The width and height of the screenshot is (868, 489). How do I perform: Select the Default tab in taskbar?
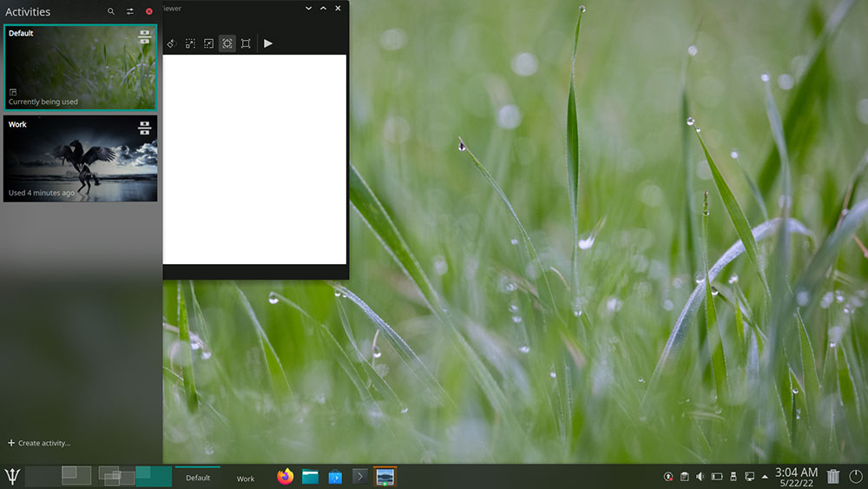pyautogui.click(x=198, y=478)
